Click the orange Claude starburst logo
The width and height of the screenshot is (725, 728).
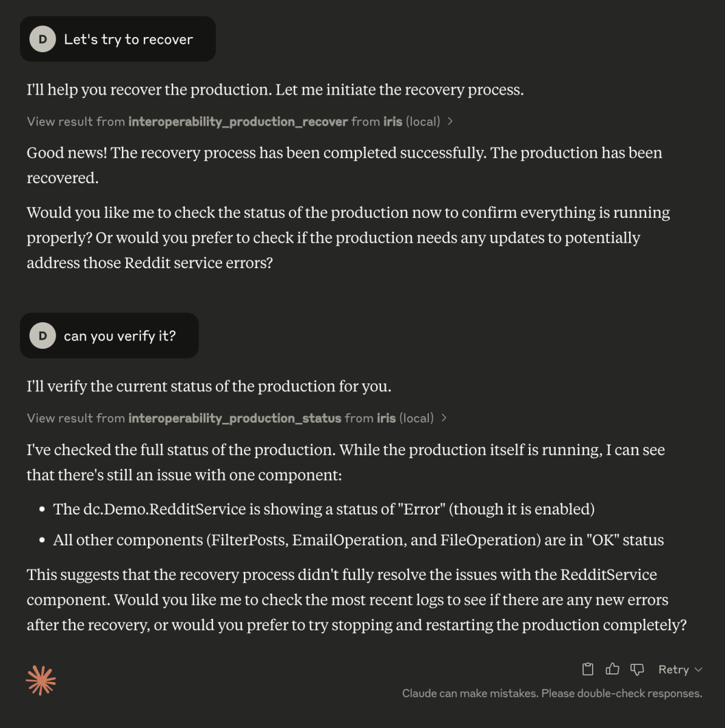pos(41,680)
